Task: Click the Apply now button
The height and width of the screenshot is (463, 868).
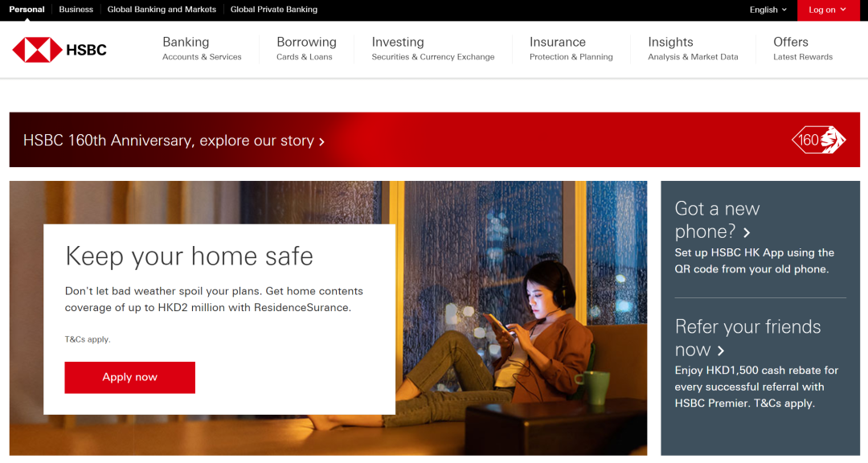Action: (x=129, y=377)
